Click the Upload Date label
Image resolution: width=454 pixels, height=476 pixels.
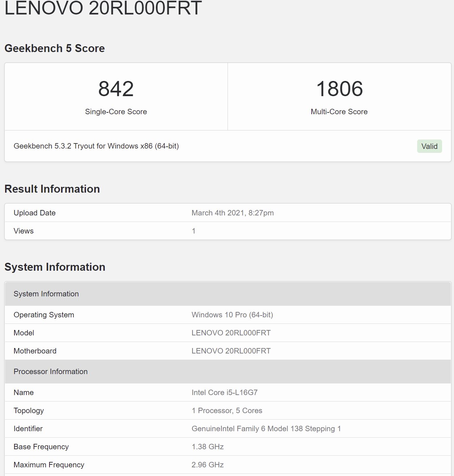click(35, 213)
